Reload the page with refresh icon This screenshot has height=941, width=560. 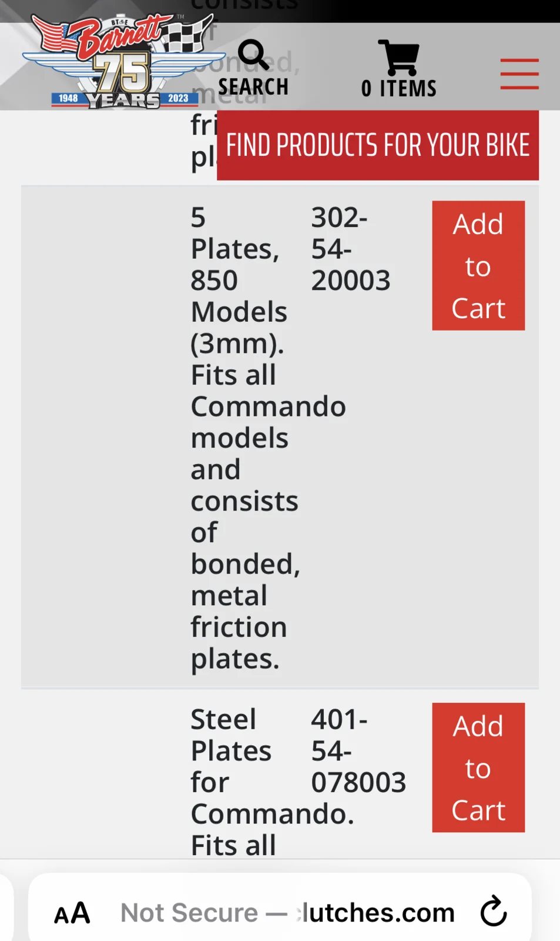click(494, 912)
